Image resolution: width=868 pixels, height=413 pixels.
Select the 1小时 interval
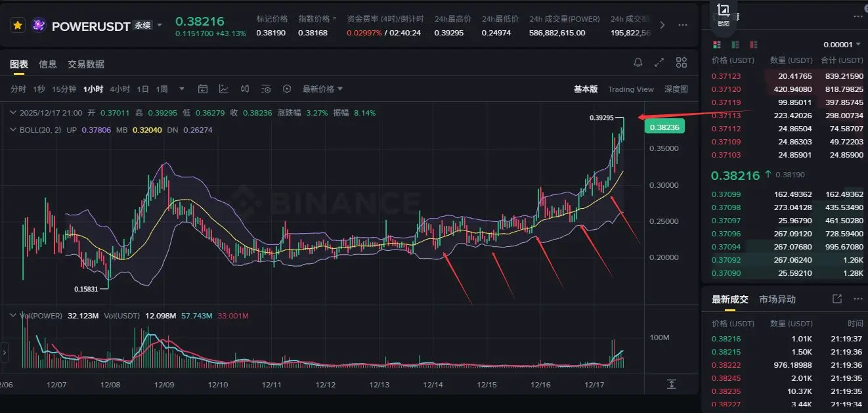point(93,89)
